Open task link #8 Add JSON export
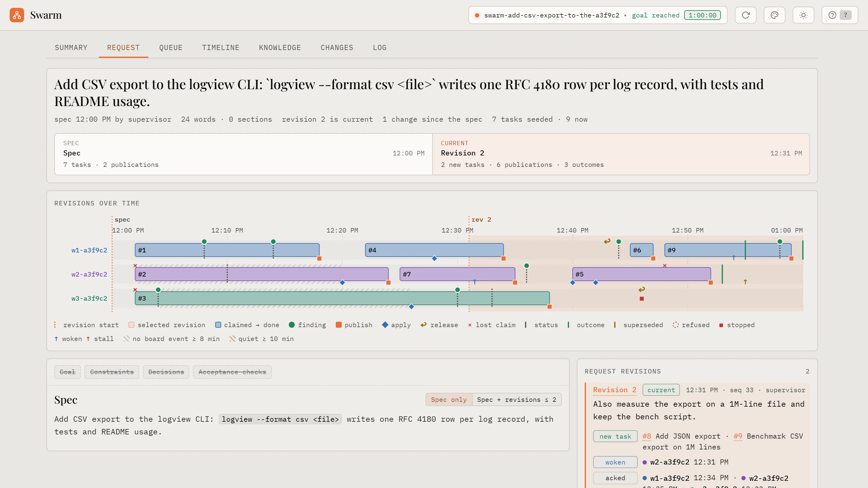 [x=646, y=436]
